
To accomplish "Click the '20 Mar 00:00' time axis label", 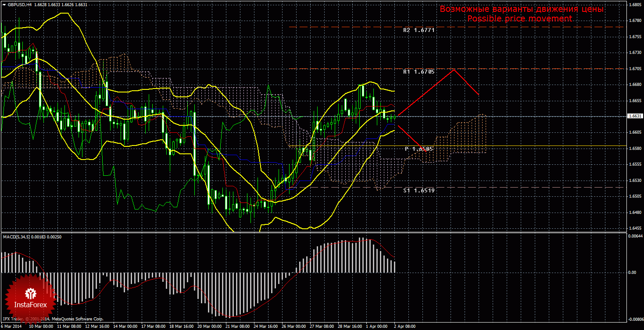I will pos(208,326).
